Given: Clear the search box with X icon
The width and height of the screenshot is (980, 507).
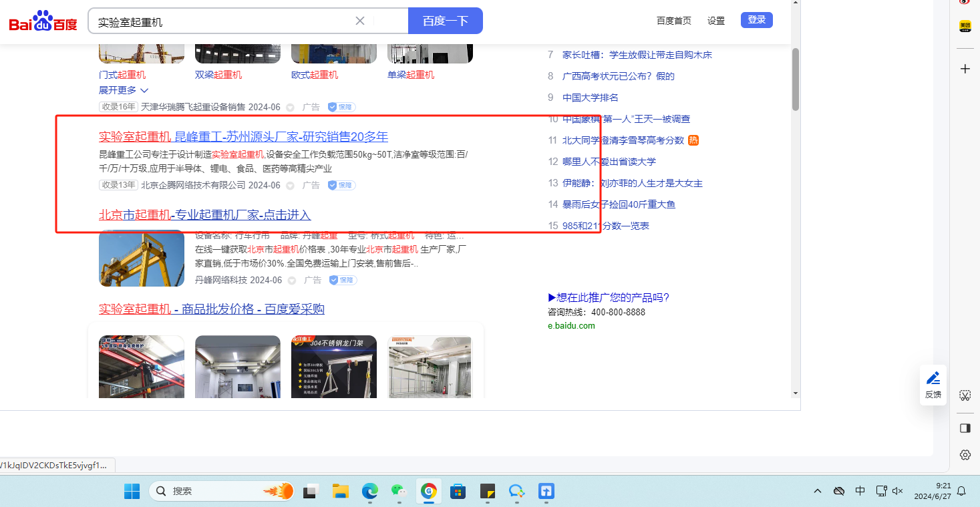Looking at the screenshot, I should point(360,21).
